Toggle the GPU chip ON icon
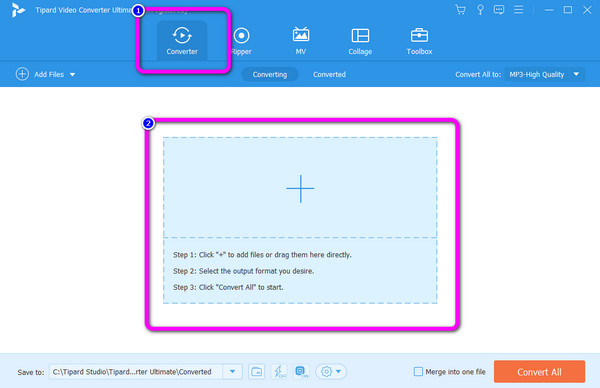This screenshot has height=388, width=600. [x=301, y=372]
